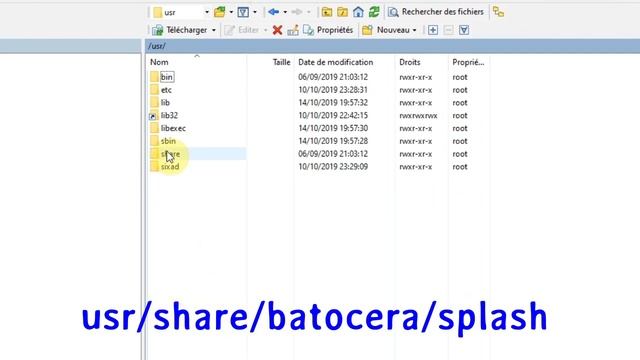Expand the Nouveau dropdown arrow
The image size is (640, 360).
point(414,30)
